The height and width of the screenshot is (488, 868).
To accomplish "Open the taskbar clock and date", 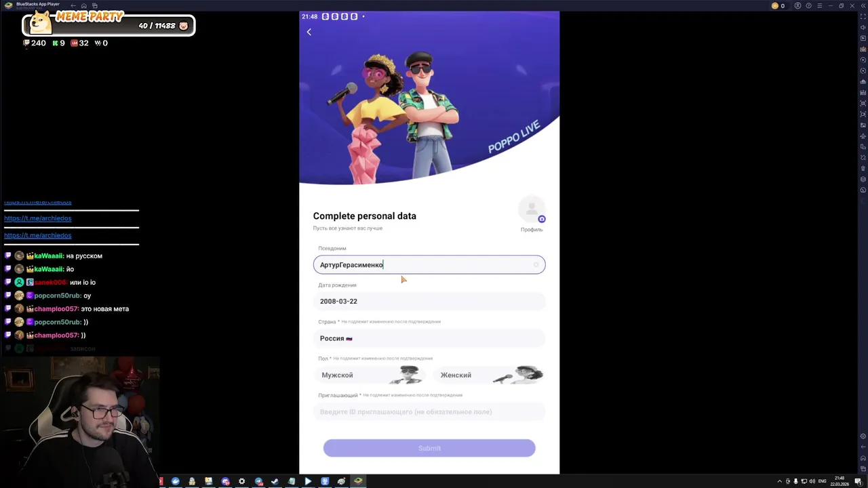I will (840, 481).
